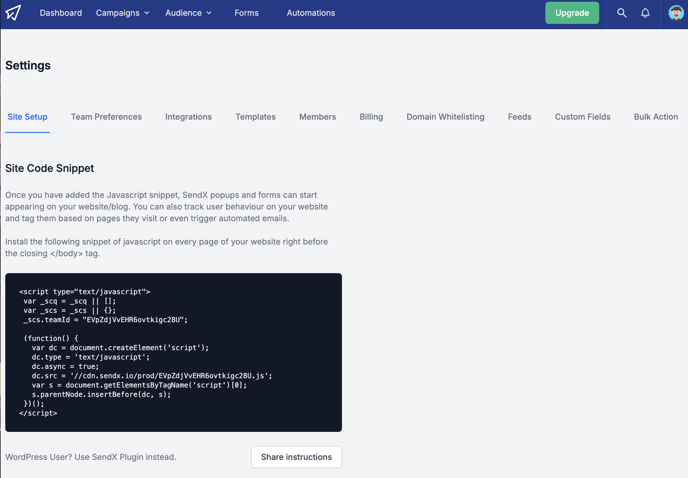Switch to the Billing tab
Viewport: 688px width, 478px height.
point(371,117)
